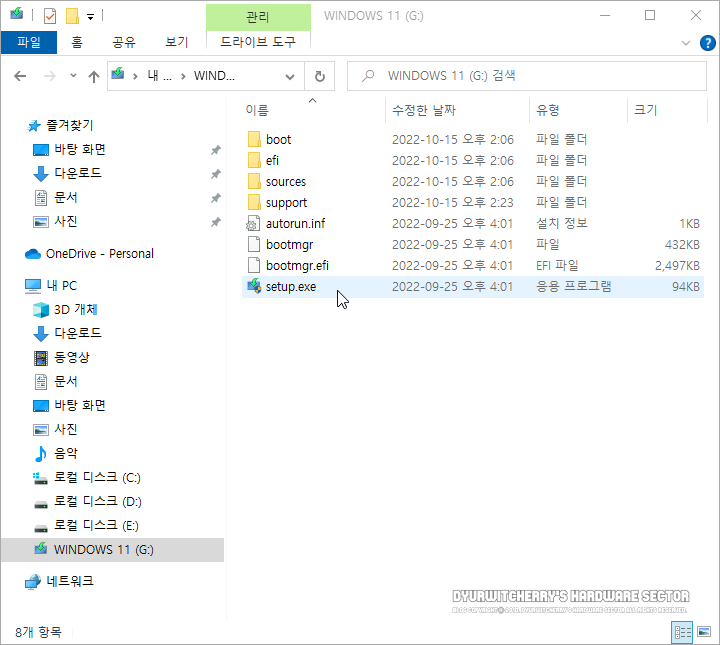Image resolution: width=720 pixels, height=645 pixels.
Task: Open 음악 folder under 내 PC
Action: (x=66, y=454)
